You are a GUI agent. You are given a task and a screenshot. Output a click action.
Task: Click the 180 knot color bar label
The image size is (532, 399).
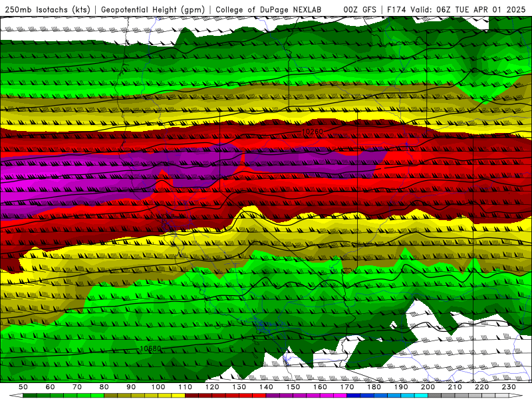click(x=374, y=387)
